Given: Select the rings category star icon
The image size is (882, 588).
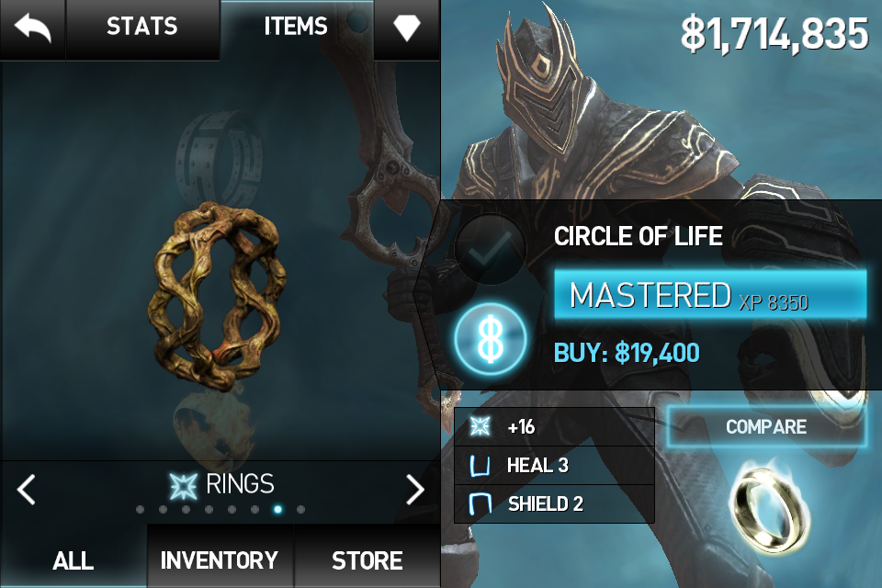Looking at the screenshot, I should 184,485.
